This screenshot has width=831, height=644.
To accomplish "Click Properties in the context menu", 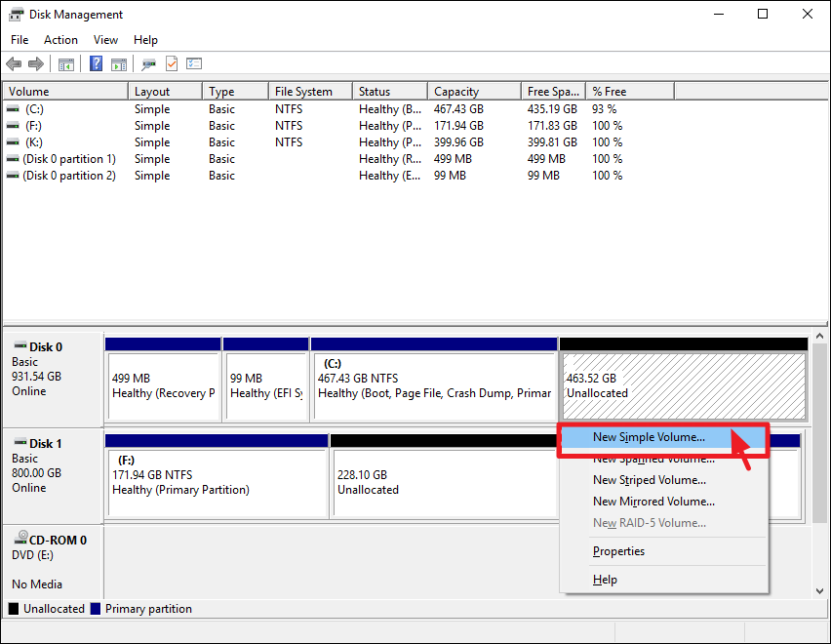I will click(662, 551).
